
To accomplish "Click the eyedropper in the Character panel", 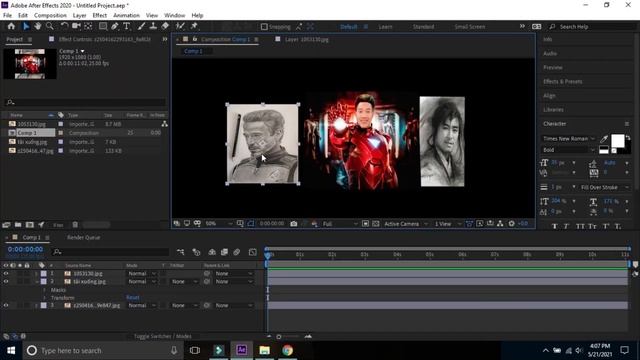I will (604, 139).
